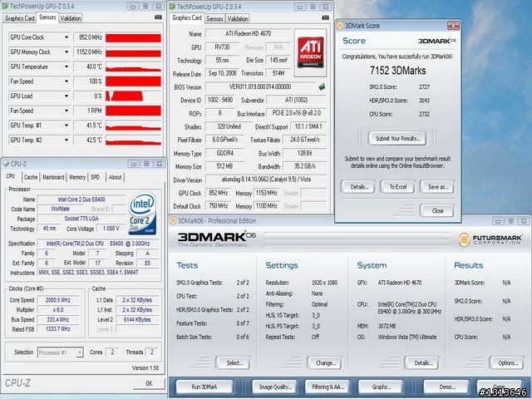Click the Futuremark Corporation logo

click(490, 239)
